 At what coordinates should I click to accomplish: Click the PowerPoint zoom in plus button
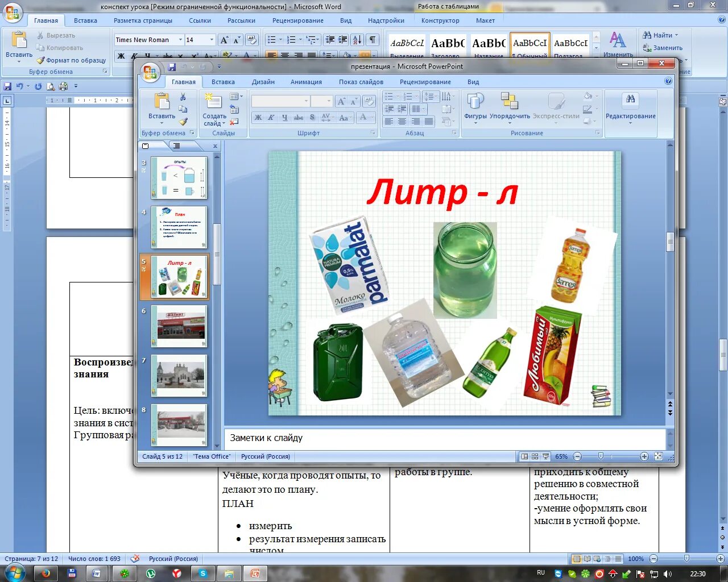pos(644,456)
